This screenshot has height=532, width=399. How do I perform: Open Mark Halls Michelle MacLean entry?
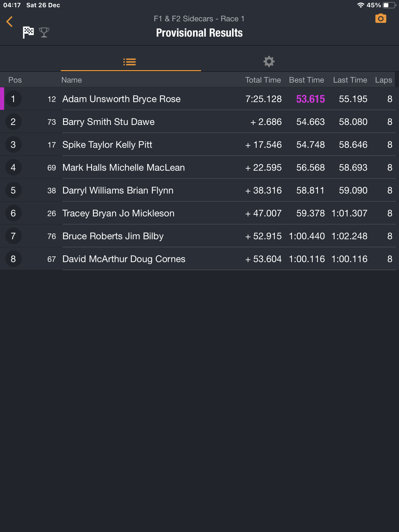[199, 167]
